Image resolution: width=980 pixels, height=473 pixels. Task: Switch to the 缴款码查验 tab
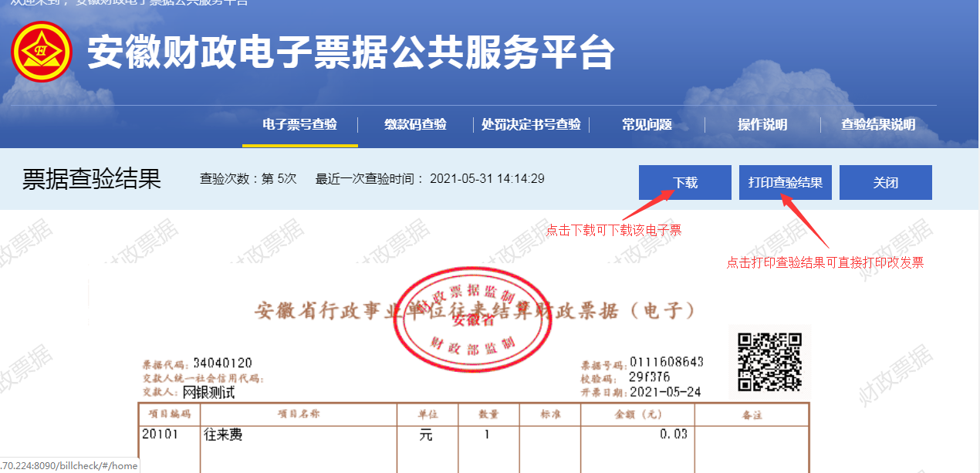point(415,125)
